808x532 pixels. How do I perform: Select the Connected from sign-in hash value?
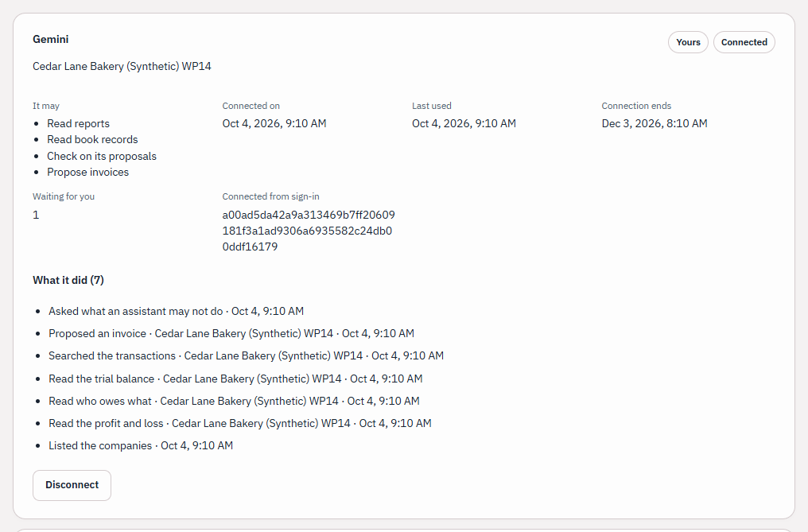(309, 231)
